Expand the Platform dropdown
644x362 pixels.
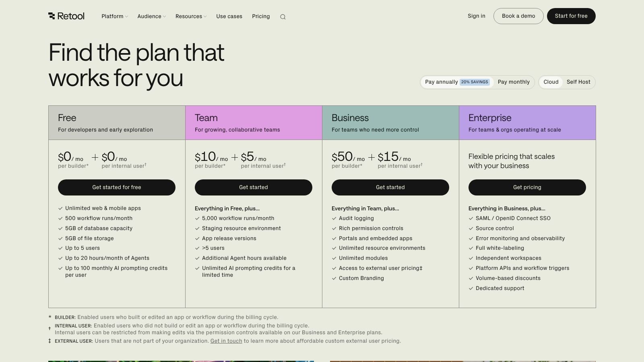114,16
